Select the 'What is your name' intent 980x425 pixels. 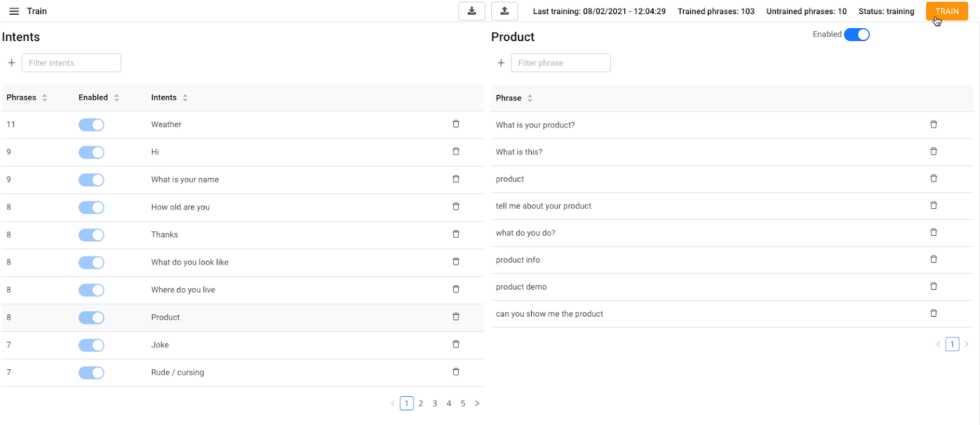coord(185,179)
